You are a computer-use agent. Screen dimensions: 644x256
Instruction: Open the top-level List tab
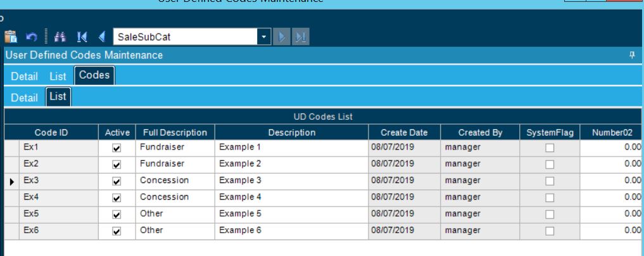58,77
